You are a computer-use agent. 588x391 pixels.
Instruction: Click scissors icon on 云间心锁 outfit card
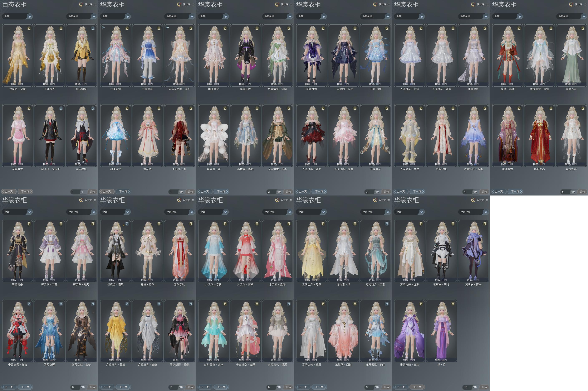(103, 27)
